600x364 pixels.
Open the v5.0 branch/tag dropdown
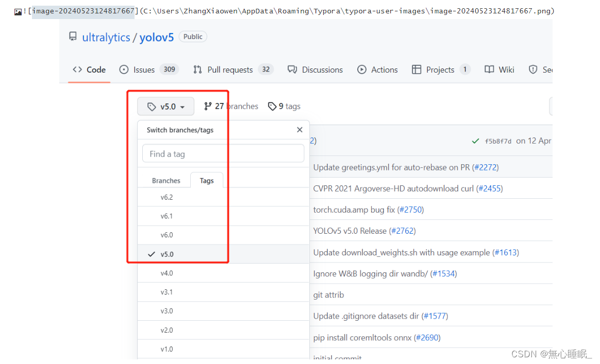[x=165, y=106]
